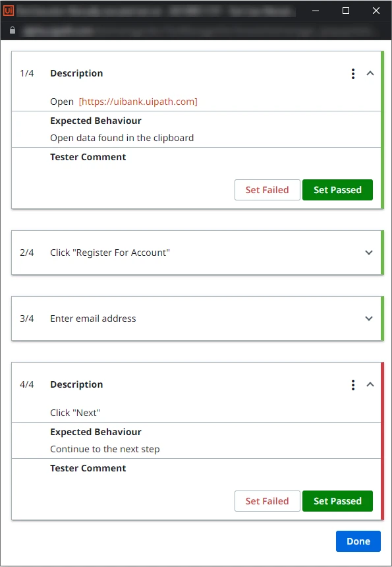Expand the "Enter email address" step
The width and height of the screenshot is (392, 567).
pos(369,318)
